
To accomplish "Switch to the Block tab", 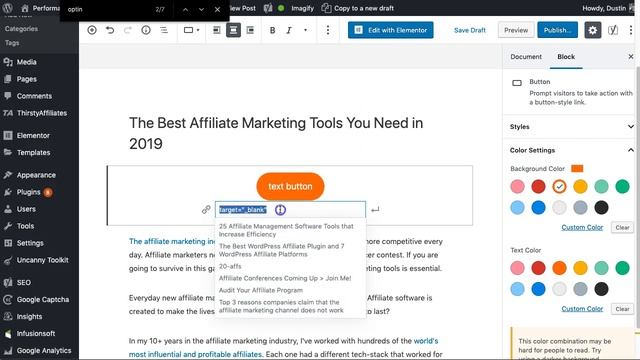I will click(566, 57).
